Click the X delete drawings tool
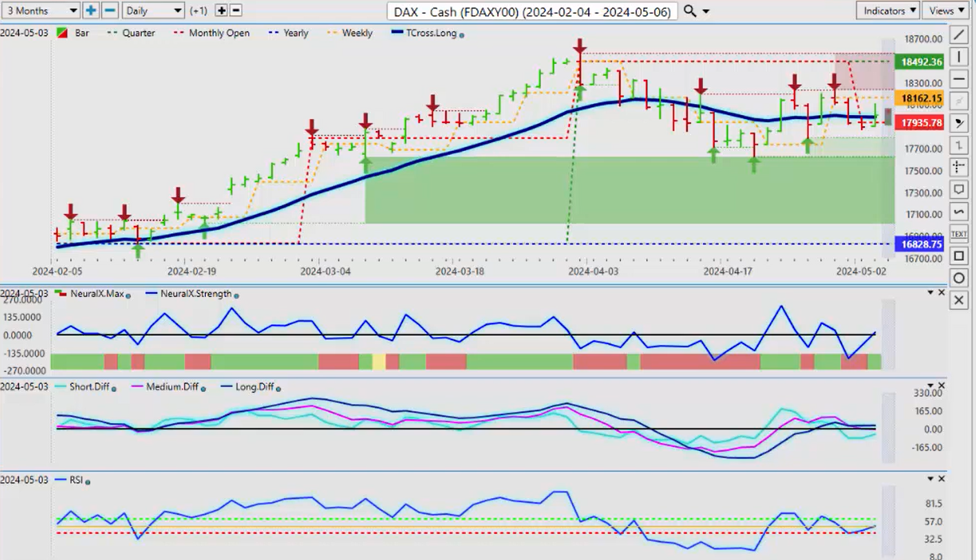This screenshot has height=560, width=976. pyautogui.click(x=959, y=300)
